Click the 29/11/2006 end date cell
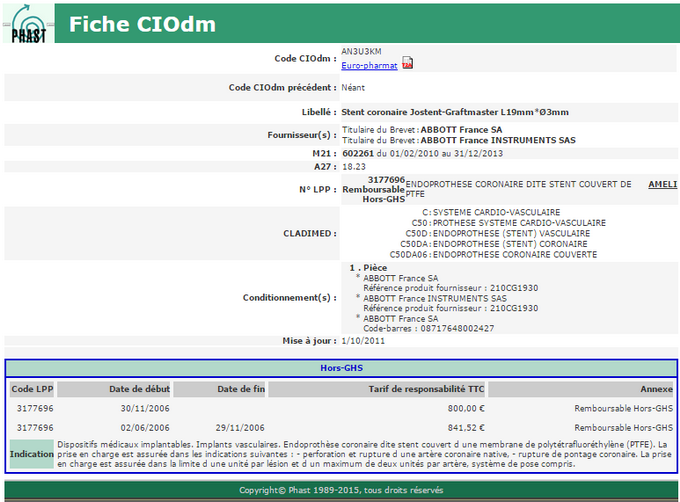The height and width of the screenshot is (502, 680). point(243,426)
